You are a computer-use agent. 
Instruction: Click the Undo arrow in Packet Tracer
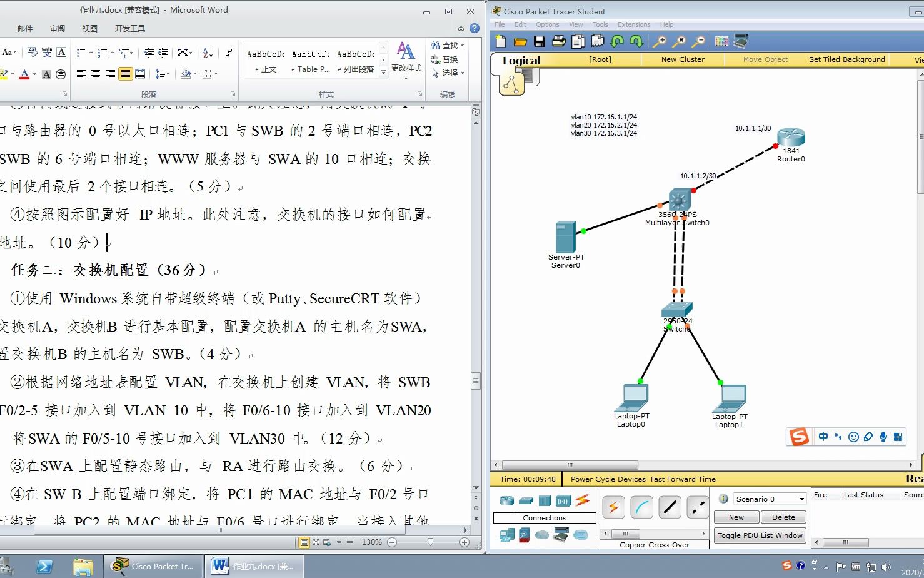tap(616, 41)
